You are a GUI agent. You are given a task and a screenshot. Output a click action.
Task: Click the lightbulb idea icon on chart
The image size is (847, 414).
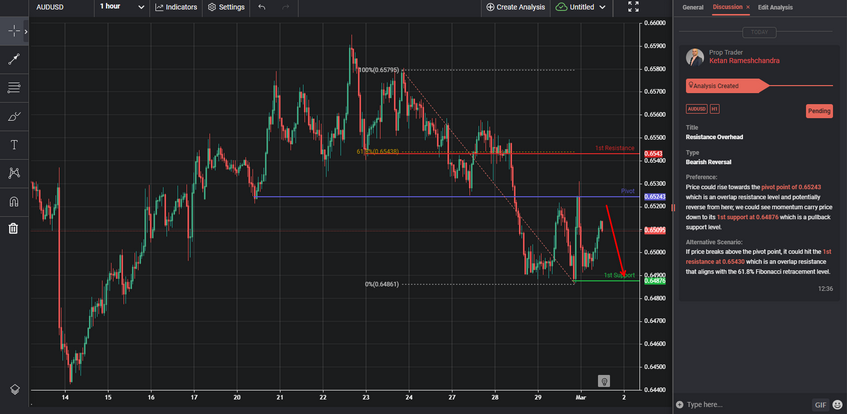604,381
